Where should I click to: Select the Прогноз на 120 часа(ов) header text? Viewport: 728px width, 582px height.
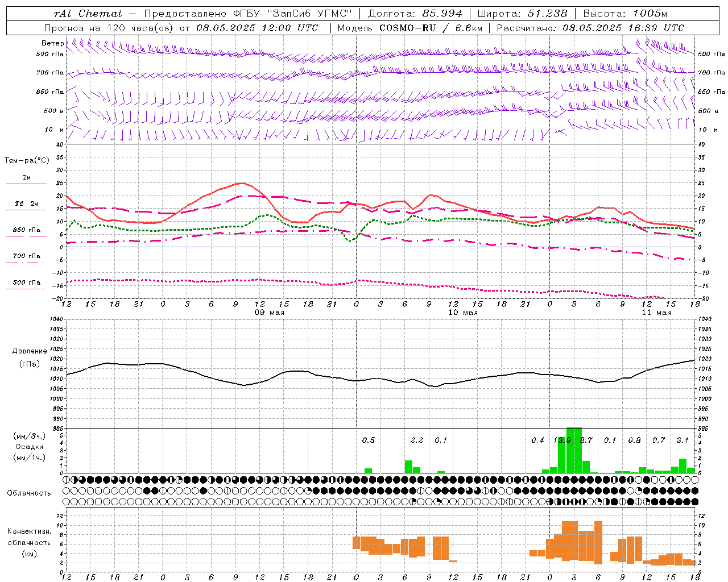(x=109, y=28)
